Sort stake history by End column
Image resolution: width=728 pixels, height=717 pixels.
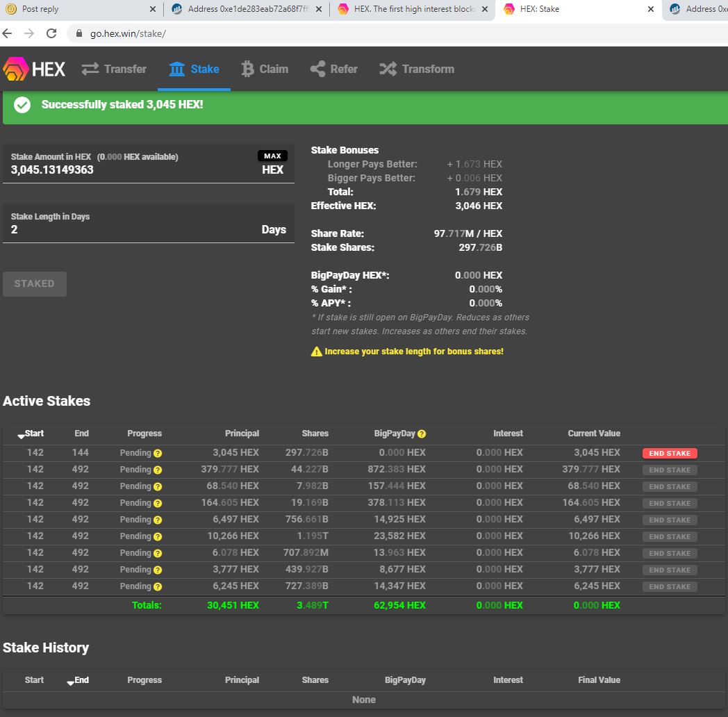pyautogui.click(x=78, y=680)
